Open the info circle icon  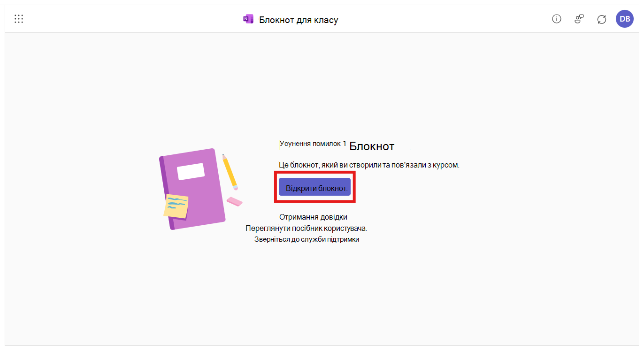click(x=557, y=19)
